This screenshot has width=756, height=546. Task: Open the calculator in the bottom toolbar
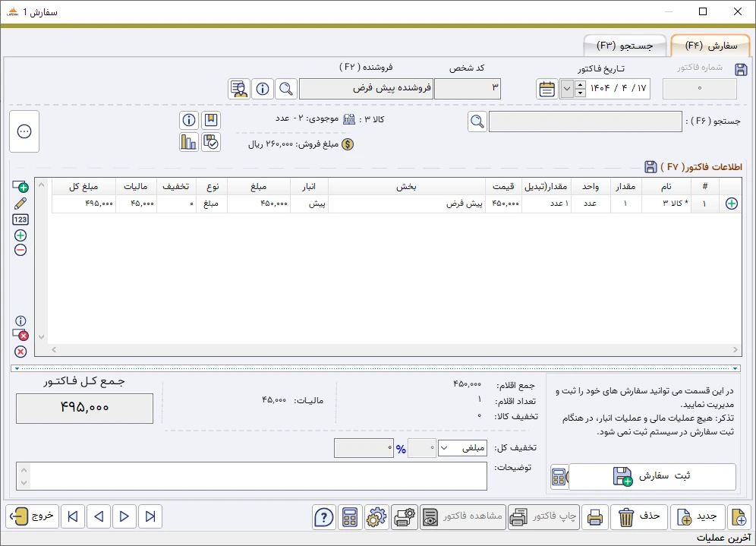coord(350,517)
